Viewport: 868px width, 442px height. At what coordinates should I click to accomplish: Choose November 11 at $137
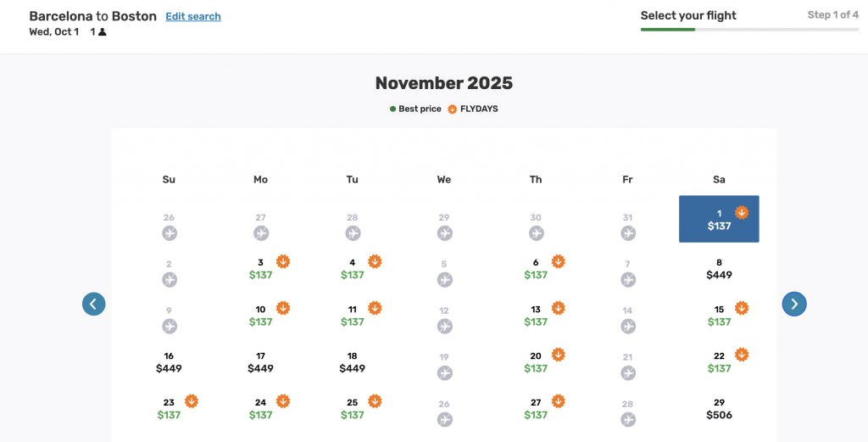click(352, 316)
